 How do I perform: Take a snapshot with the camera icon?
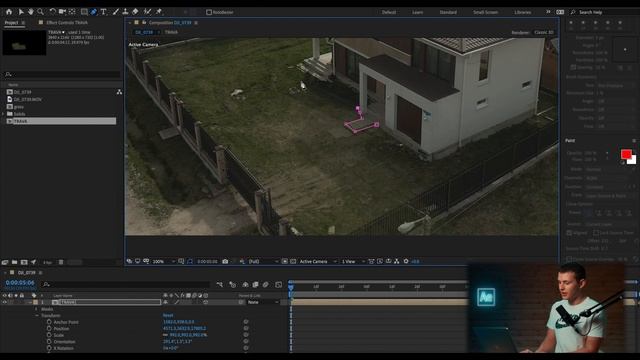[x=225, y=261]
